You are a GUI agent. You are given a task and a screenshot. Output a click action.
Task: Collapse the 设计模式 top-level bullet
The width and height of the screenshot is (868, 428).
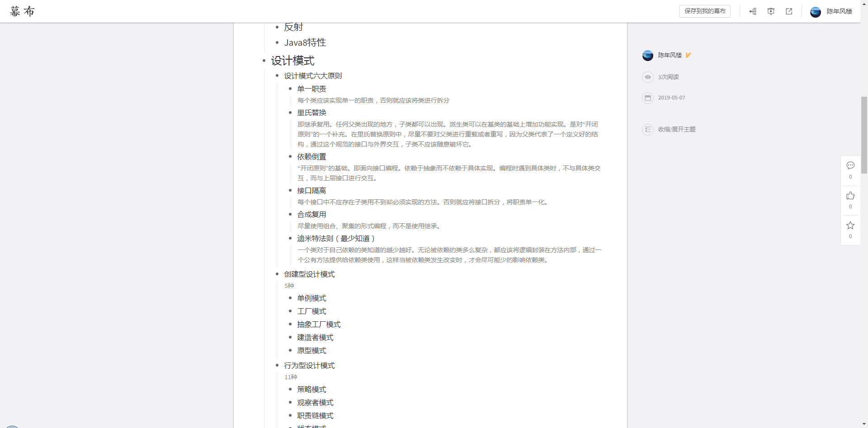coord(264,61)
